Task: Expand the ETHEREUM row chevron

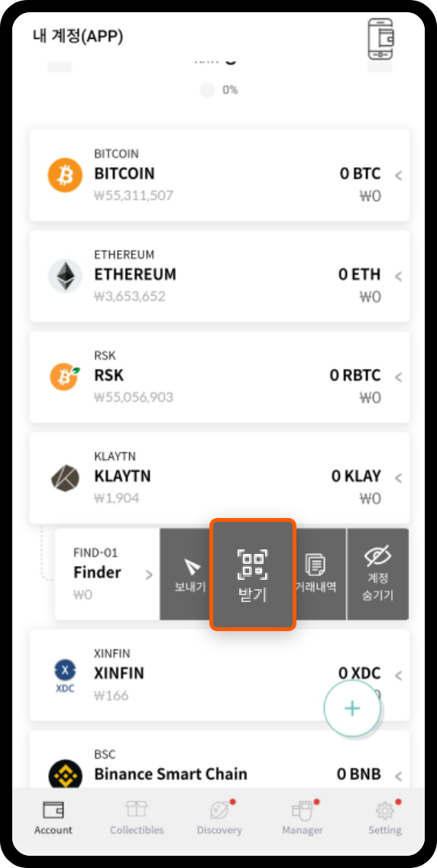Action: (398, 277)
